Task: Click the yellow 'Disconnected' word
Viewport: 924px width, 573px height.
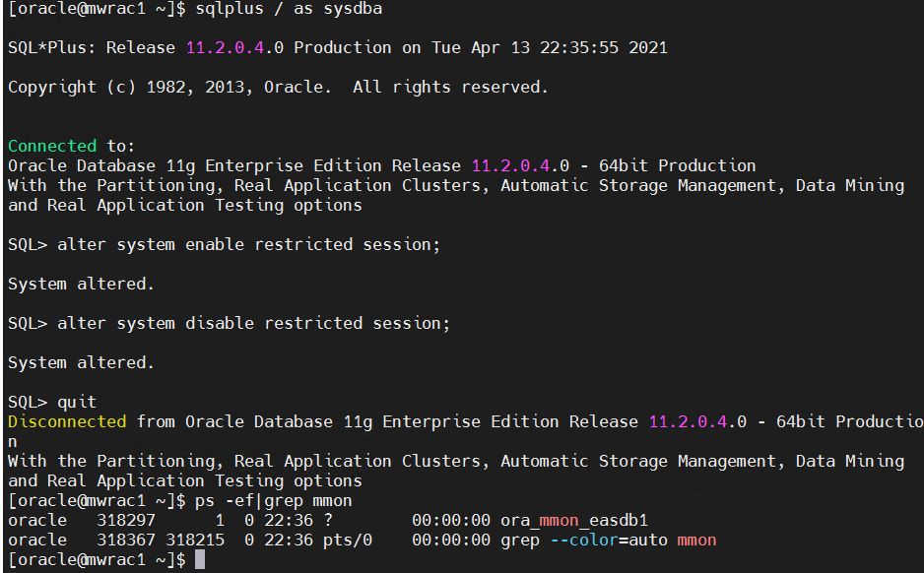Action: point(67,421)
